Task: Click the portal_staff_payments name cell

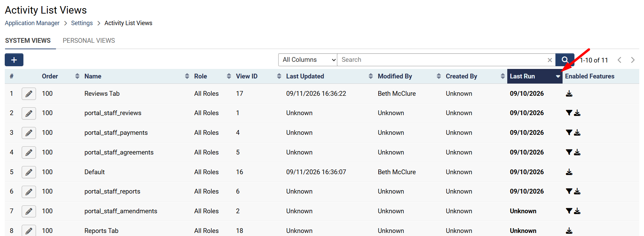Action: 116,133
